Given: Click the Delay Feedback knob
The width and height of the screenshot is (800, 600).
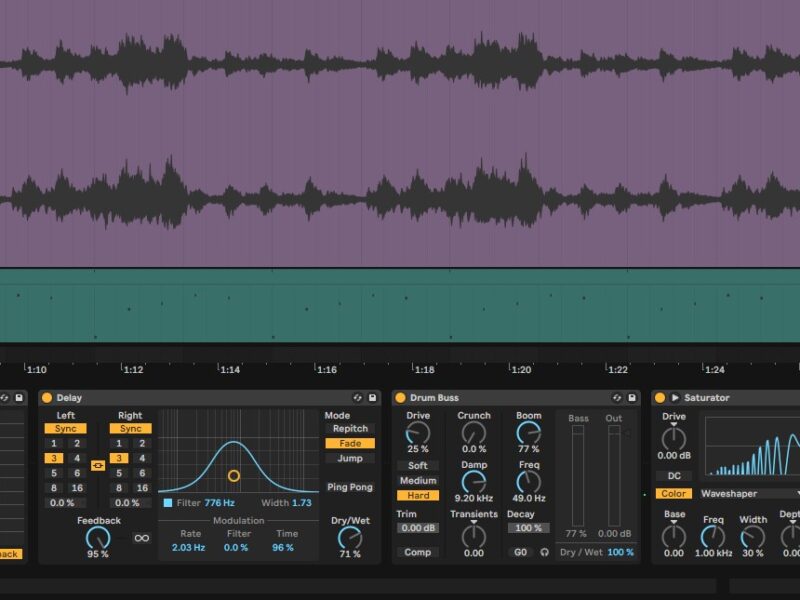Looking at the screenshot, I should (x=98, y=538).
